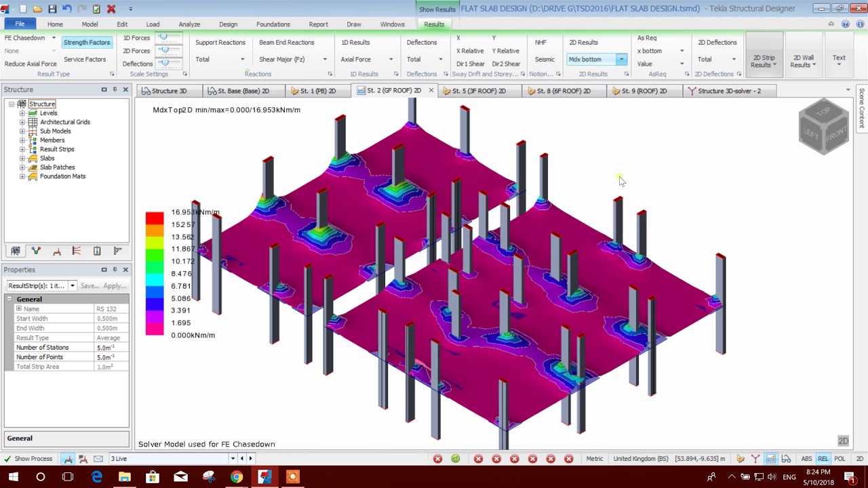Click the Undo icon at top left
This screenshot has width=868, height=488.
coord(66,9)
